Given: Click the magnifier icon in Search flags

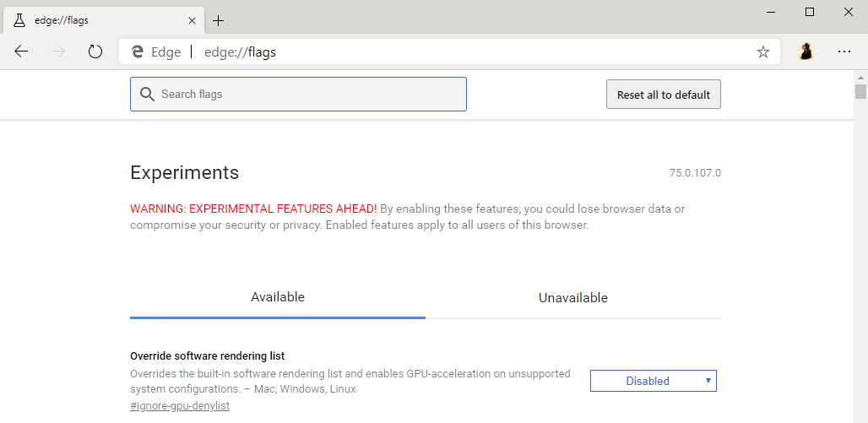Looking at the screenshot, I should point(147,94).
